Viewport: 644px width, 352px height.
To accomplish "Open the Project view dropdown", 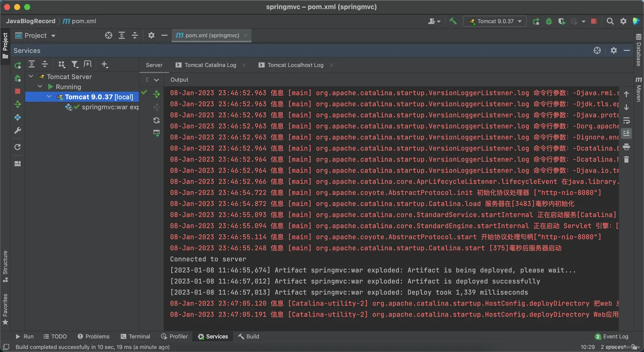I will [x=35, y=35].
